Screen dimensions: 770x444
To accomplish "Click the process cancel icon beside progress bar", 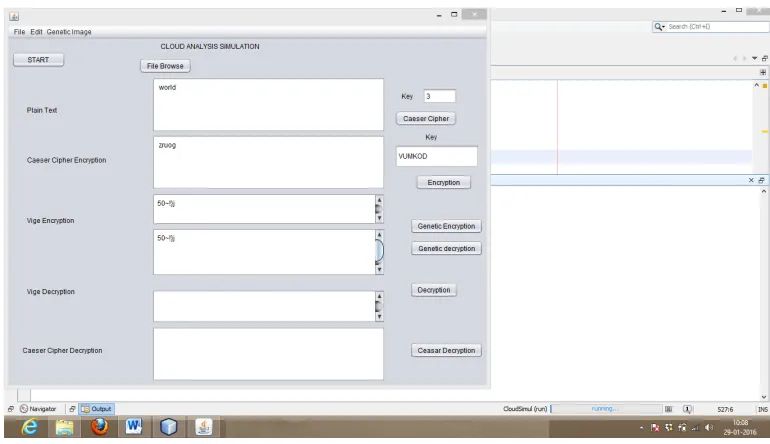I will [x=668, y=409].
